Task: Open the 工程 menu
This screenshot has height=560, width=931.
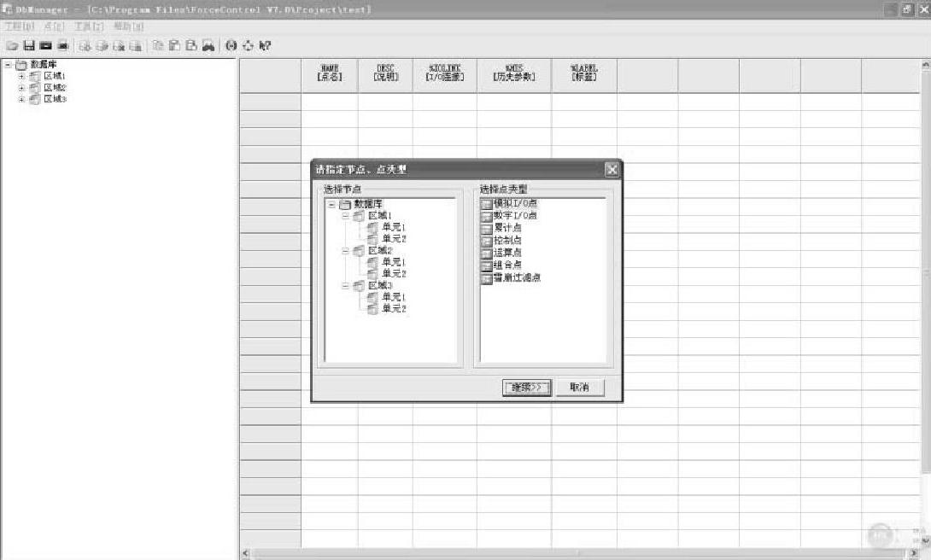Action: click(x=20, y=26)
